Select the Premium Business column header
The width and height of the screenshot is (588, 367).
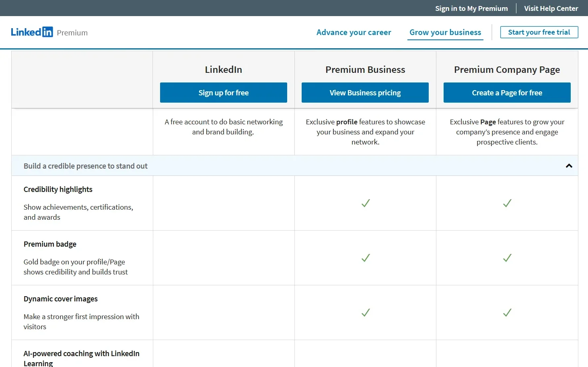pyautogui.click(x=365, y=69)
